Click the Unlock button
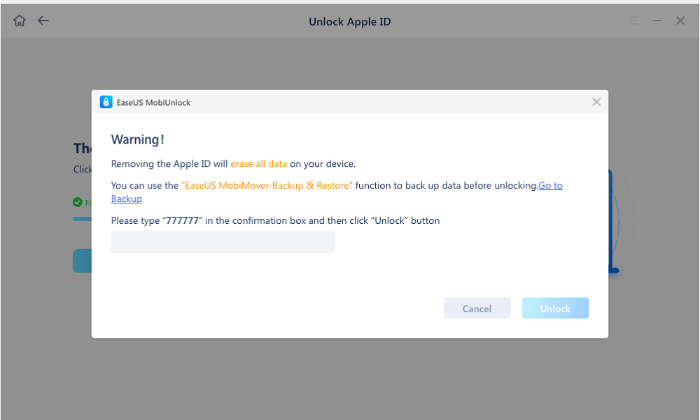Image resolution: width=700 pixels, height=420 pixels. 555,308
